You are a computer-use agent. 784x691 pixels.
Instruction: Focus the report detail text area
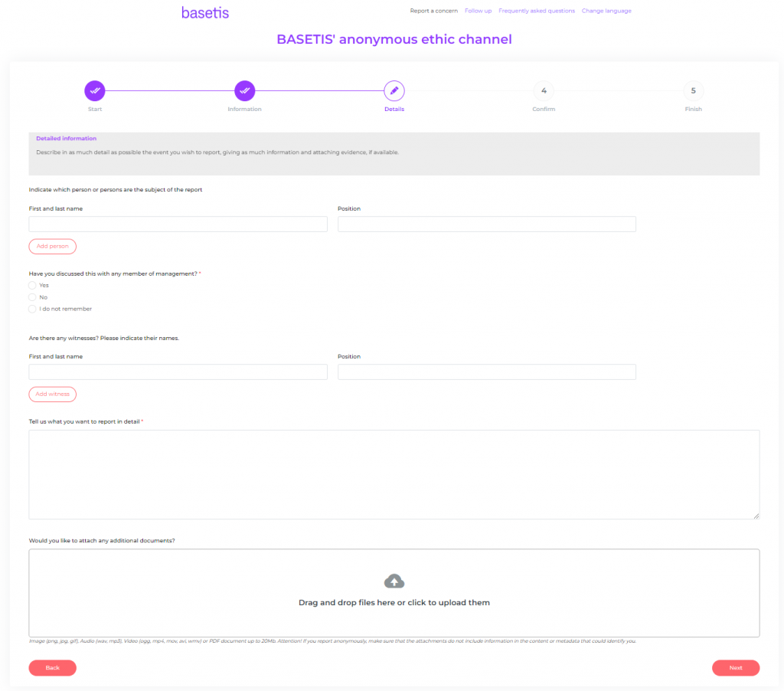pyautogui.click(x=394, y=474)
